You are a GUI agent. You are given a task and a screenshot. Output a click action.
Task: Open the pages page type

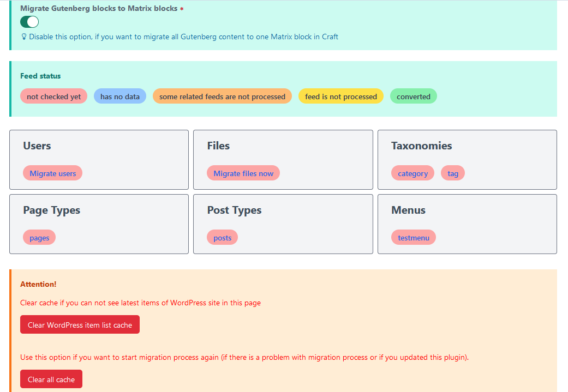[39, 237]
